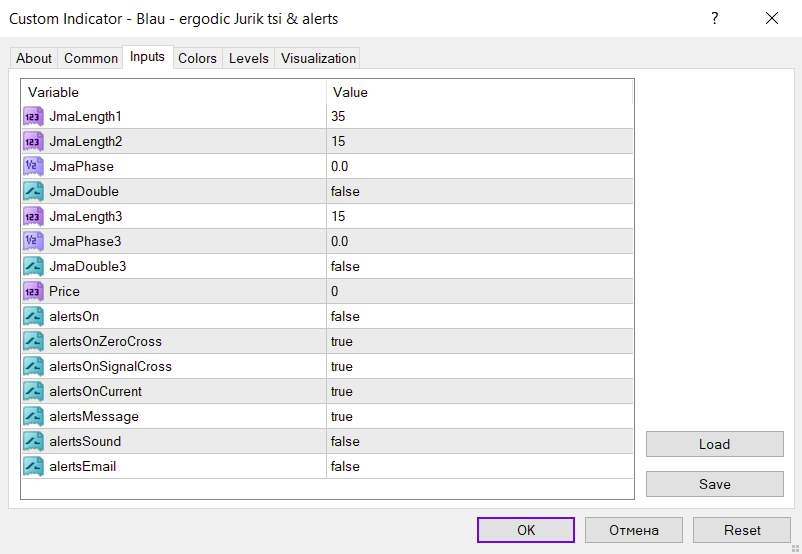
Task: Click the boolean icon beside alertsEmail
Action: tap(33, 466)
